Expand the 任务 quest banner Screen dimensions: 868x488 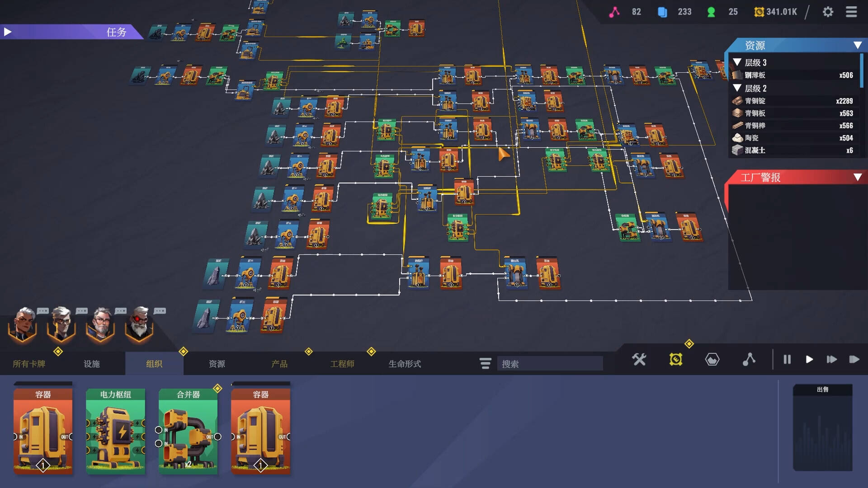[x=8, y=32]
